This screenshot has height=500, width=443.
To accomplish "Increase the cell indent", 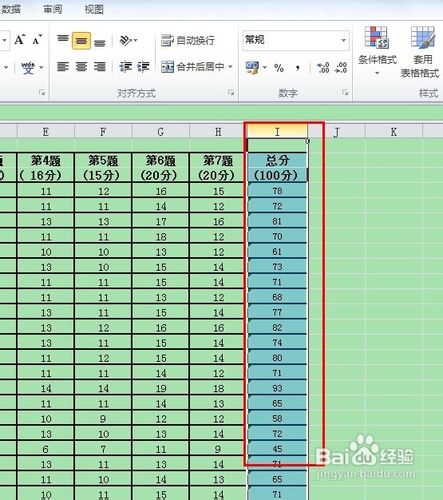I will (x=143, y=67).
